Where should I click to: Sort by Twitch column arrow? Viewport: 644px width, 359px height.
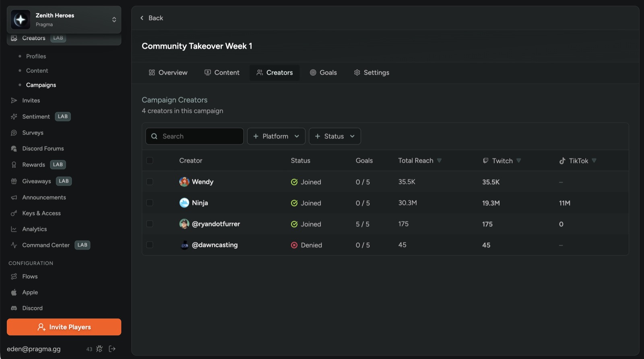click(x=518, y=160)
